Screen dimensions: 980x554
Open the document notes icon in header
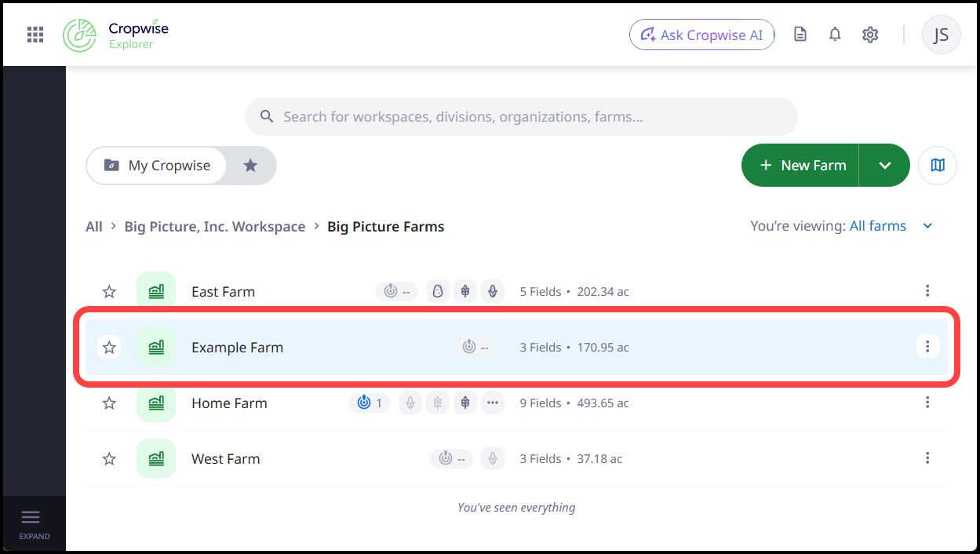point(800,35)
